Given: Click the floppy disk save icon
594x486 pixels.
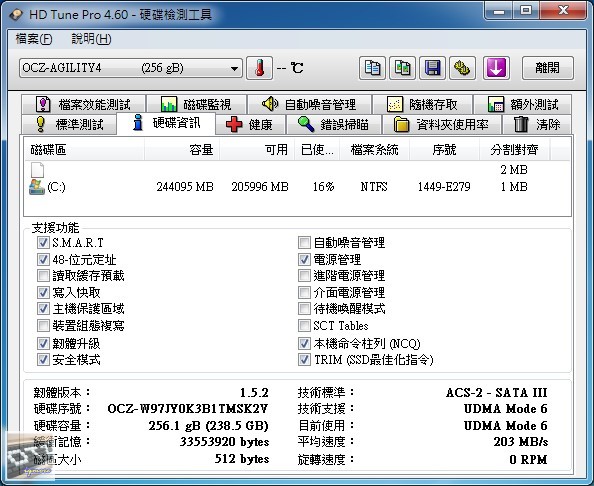Looking at the screenshot, I should click(432, 68).
